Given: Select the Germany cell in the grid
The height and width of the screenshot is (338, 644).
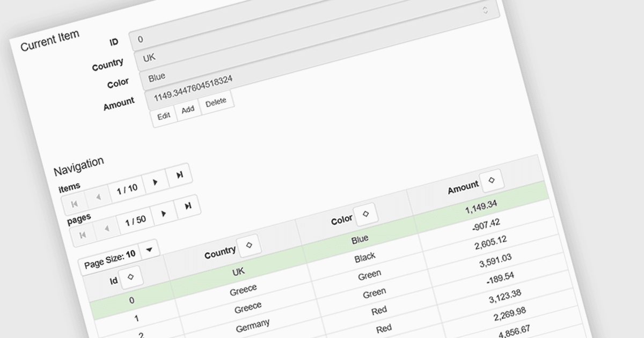Looking at the screenshot, I should click(x=253, y=326).
